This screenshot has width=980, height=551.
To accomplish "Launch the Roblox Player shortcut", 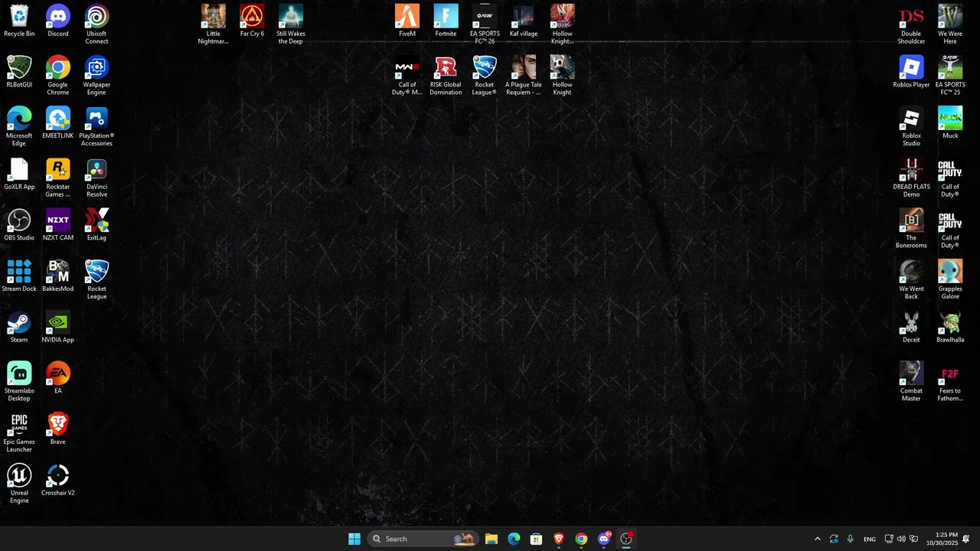I will coord(911,73).
